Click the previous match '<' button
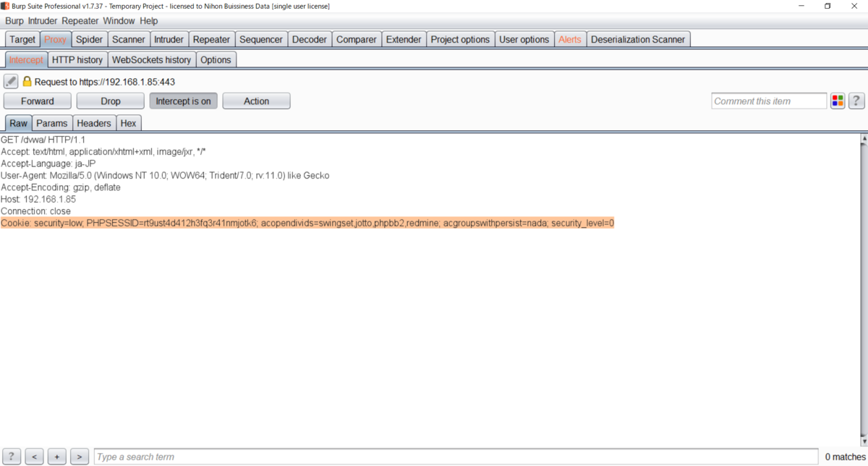Viewport: 868px width, 466px height. pyautogui.click(x=34, y=457)
